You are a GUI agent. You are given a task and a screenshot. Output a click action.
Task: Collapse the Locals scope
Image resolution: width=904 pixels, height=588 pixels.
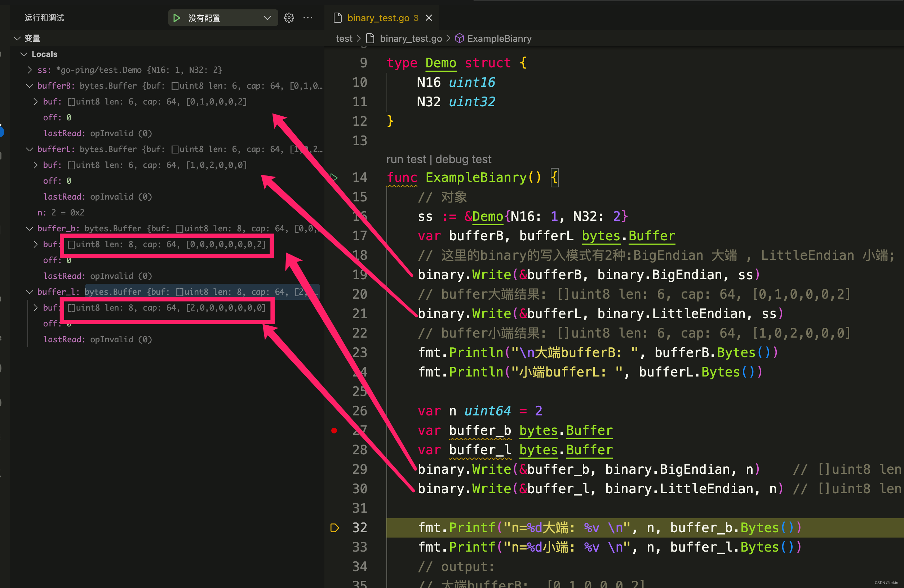click(24, 54)
